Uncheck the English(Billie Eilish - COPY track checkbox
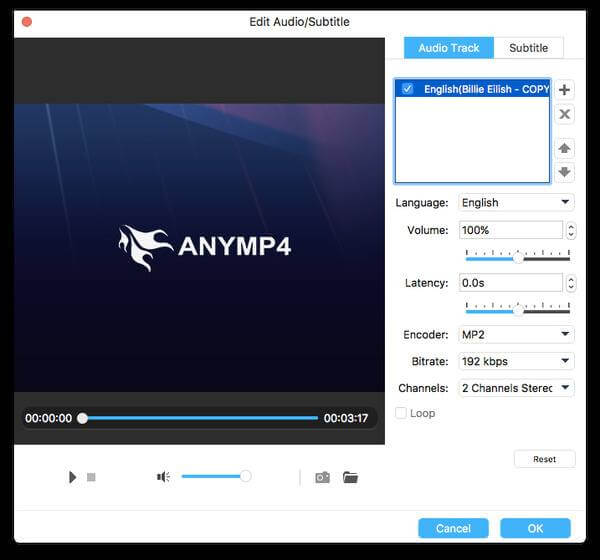Image resolution: width=600 pixels, height=560 pixels. [408, 89]
